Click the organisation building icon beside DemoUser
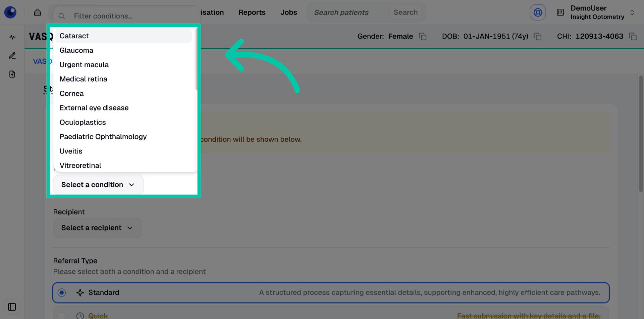 (x=560, y=12)
